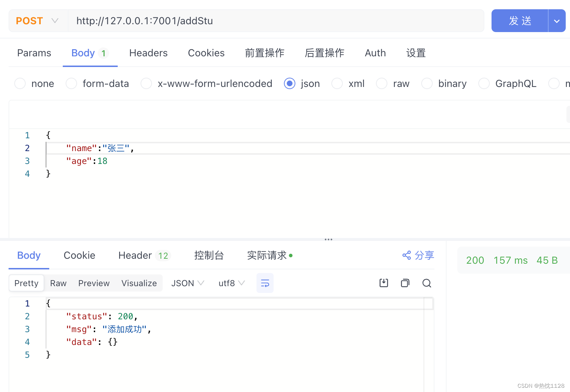Screen dimensions: 570x392
Task: Open the Params tab
Action: pos(34,53)
